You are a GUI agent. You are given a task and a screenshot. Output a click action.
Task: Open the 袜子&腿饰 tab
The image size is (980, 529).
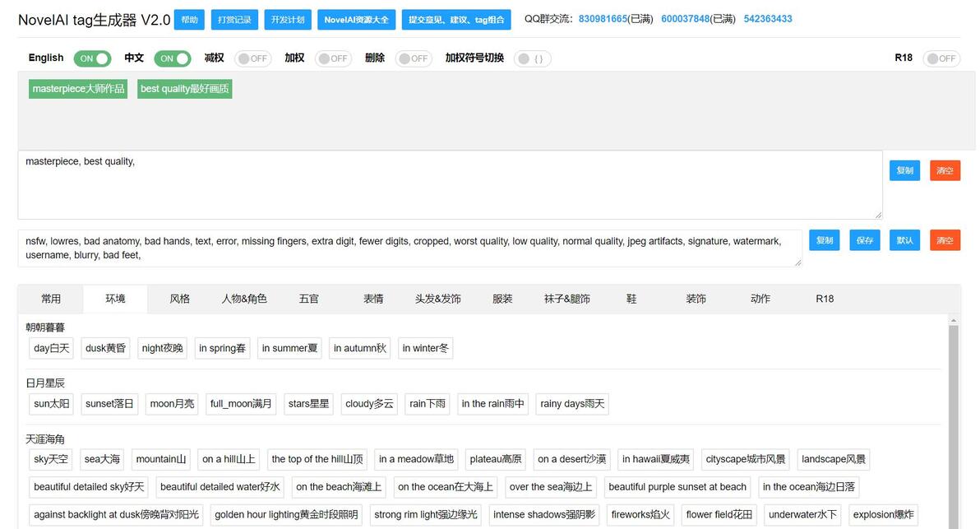[x=567, y=299]
